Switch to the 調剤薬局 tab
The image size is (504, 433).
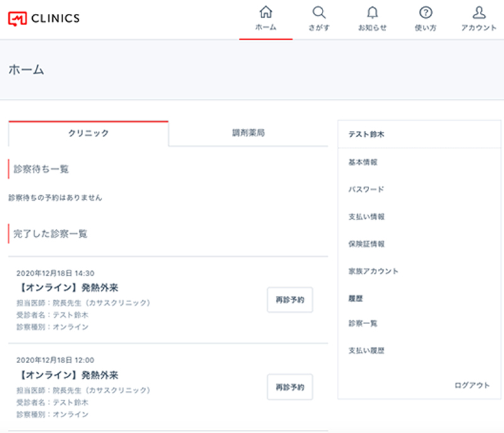pyautogui.click(x=248, y=133)
